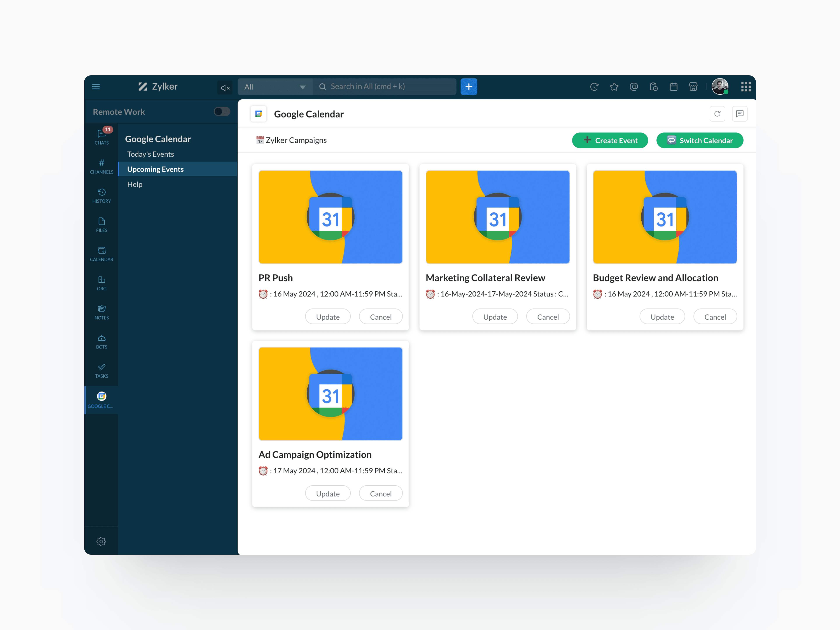Screen dimensions: 840x630
Task: Cancel the PR Push event
Action: point(380,317)
